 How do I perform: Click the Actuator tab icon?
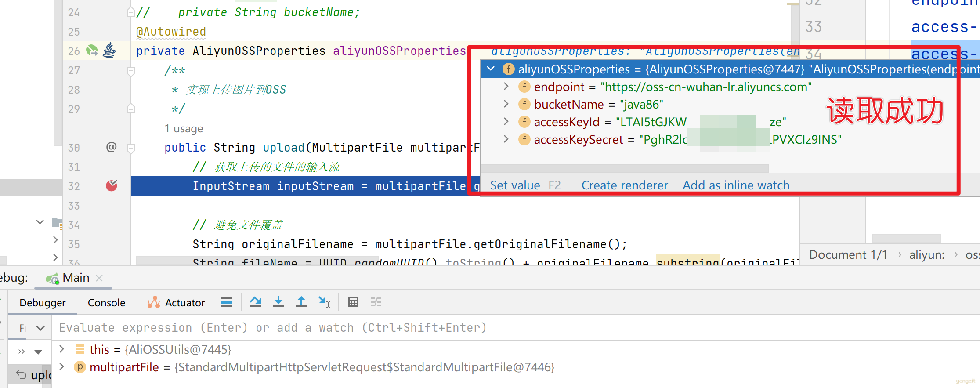pyautogui.click(x=154, y=302)
